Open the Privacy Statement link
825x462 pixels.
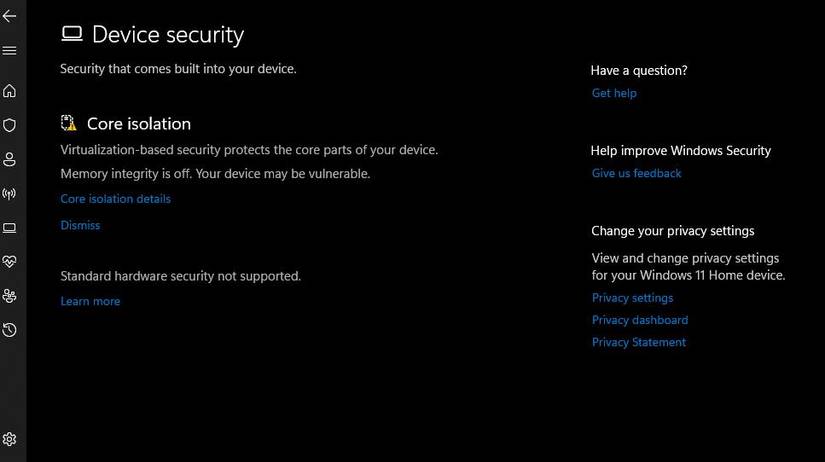click(x=638, y=342)
